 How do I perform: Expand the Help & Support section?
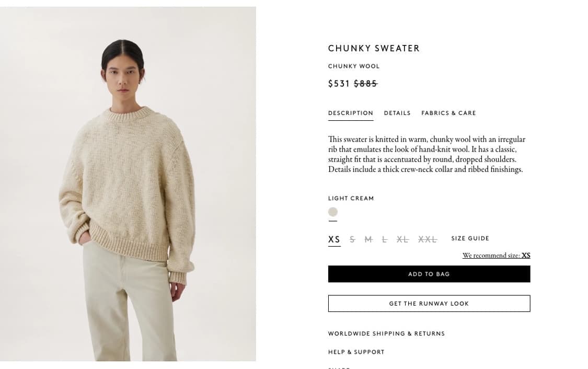[x=356, y=352]
